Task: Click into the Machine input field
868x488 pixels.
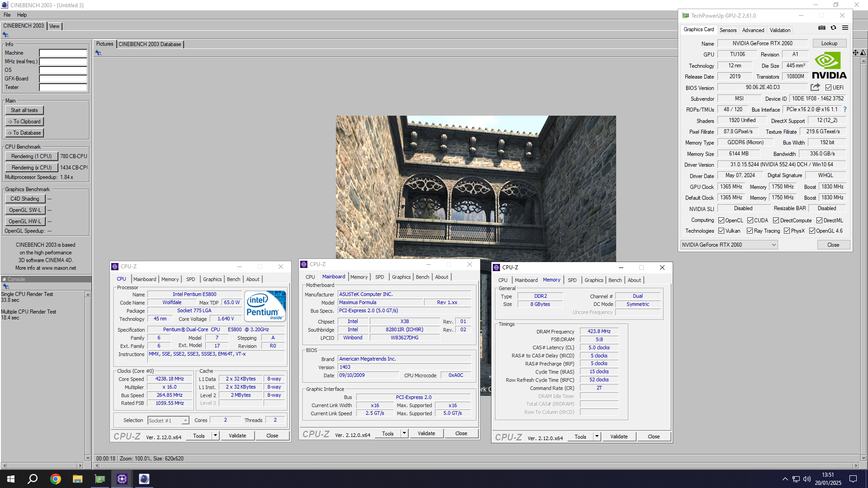Action: [x=63, y=53]
